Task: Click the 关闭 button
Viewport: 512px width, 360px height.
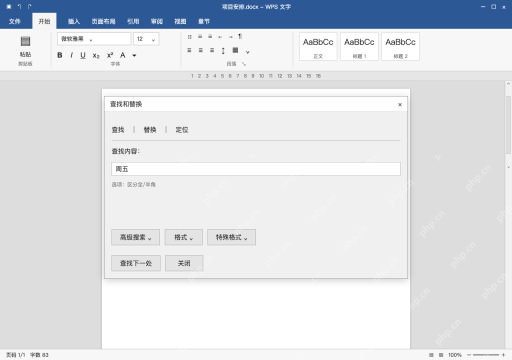Action: tap(184, 263)
